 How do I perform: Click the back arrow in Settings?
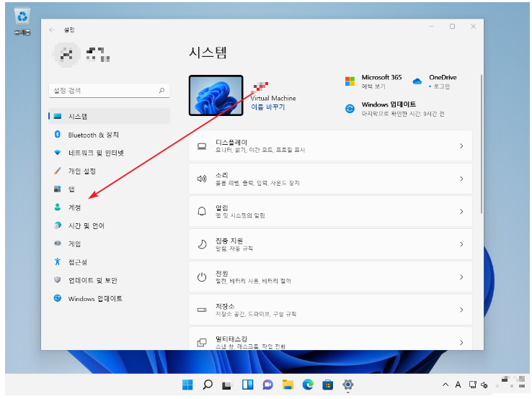tap(52, 30)
